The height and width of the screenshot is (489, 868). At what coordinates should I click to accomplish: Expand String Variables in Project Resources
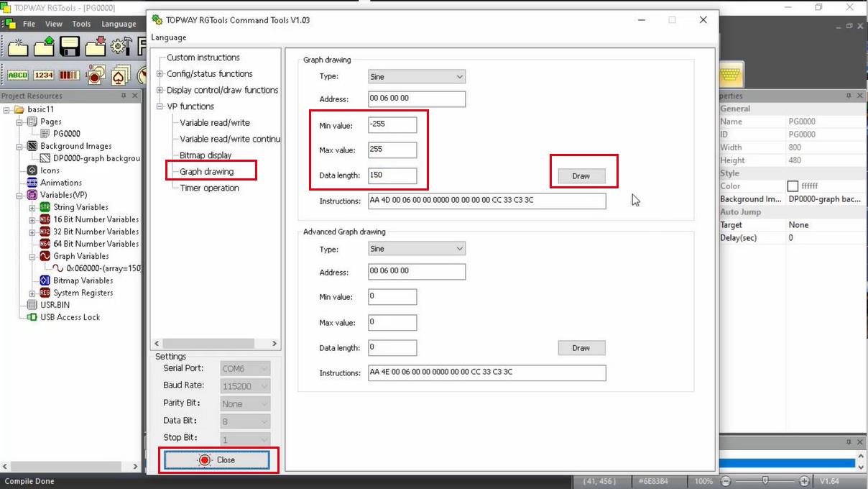tap(32, 207)
